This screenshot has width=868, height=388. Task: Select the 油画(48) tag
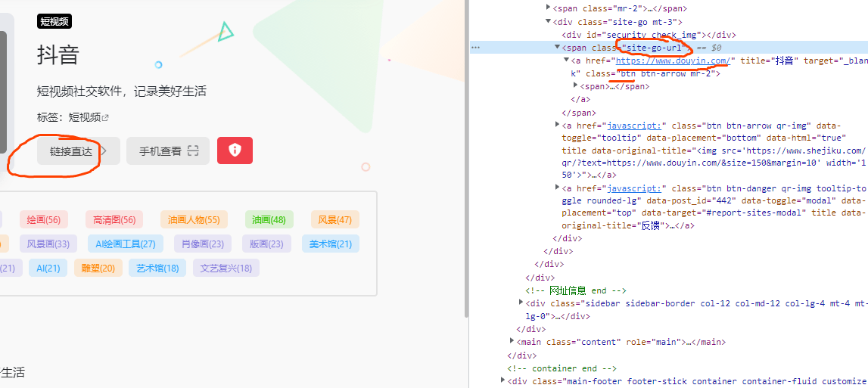coord(269,220)
